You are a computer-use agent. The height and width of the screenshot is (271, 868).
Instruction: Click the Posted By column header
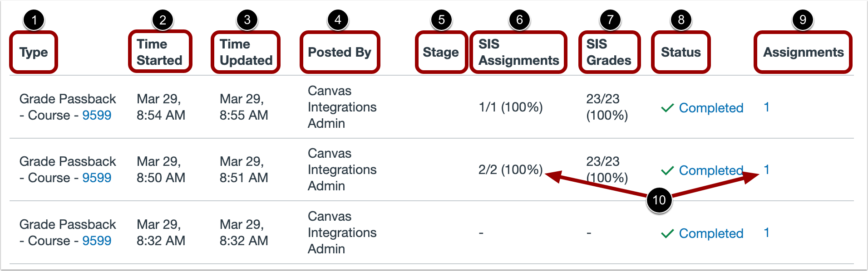pyautogui.click(x=340, y=52)
